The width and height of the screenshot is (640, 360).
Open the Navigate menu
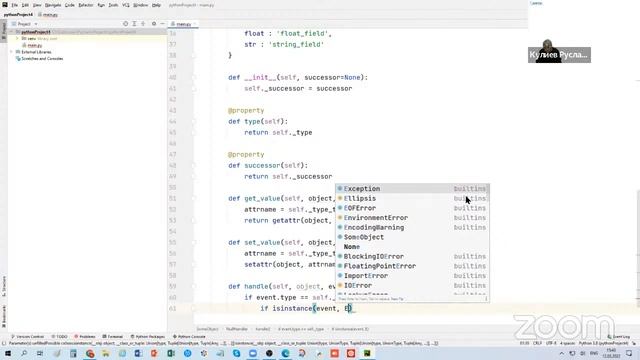[53, 5]
